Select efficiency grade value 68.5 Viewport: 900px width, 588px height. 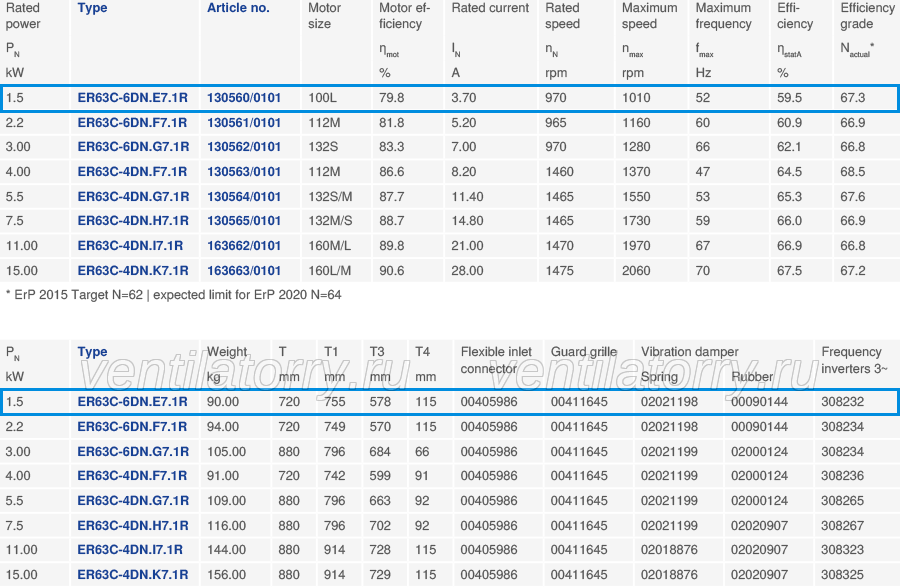pyautogui.click(x=853, y=172)
